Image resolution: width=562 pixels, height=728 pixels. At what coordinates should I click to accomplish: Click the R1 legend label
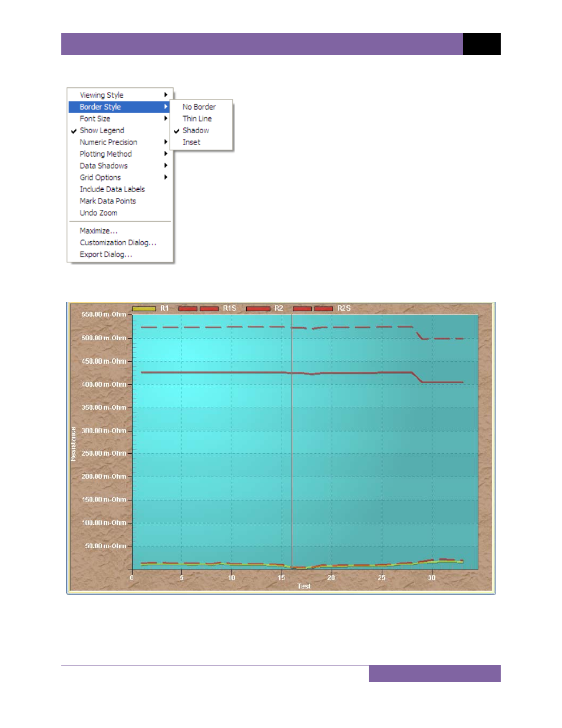pos(164,308)
